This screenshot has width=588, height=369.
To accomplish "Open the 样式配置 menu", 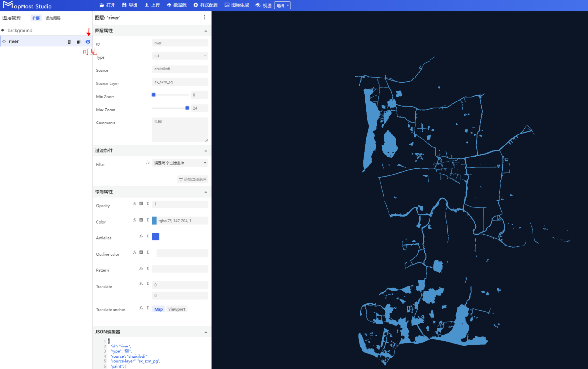I will tap(205, 5).
